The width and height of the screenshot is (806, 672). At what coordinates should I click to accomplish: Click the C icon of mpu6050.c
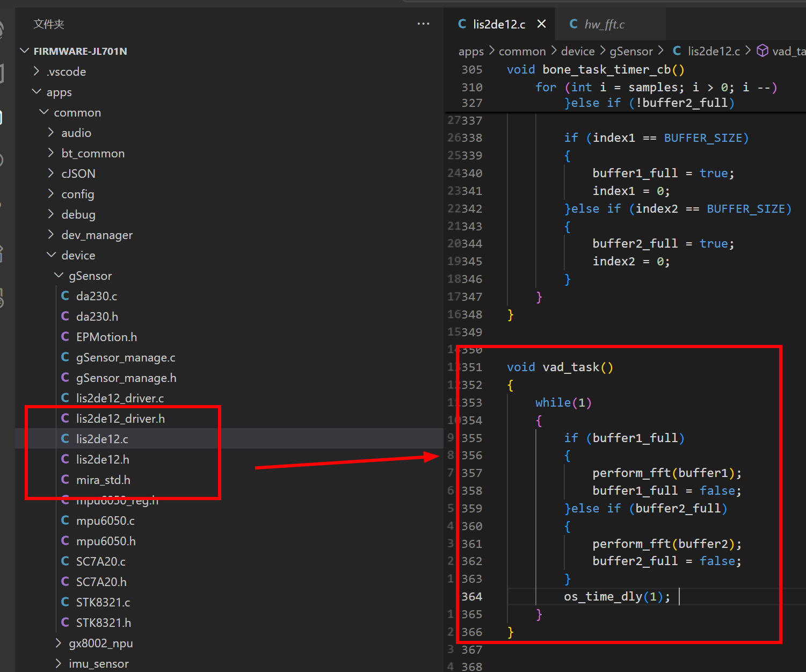tap(65, 521)
